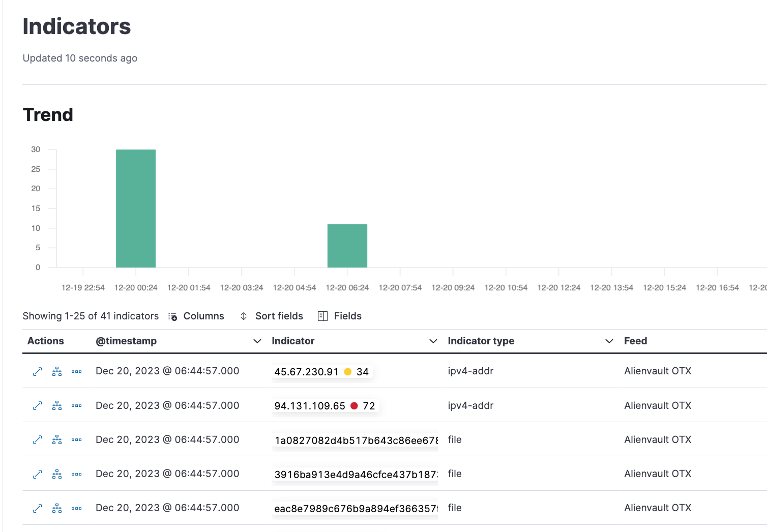Open Sort fields options
The height and width of the screenshot is (532, 767).
click(272, 316)
